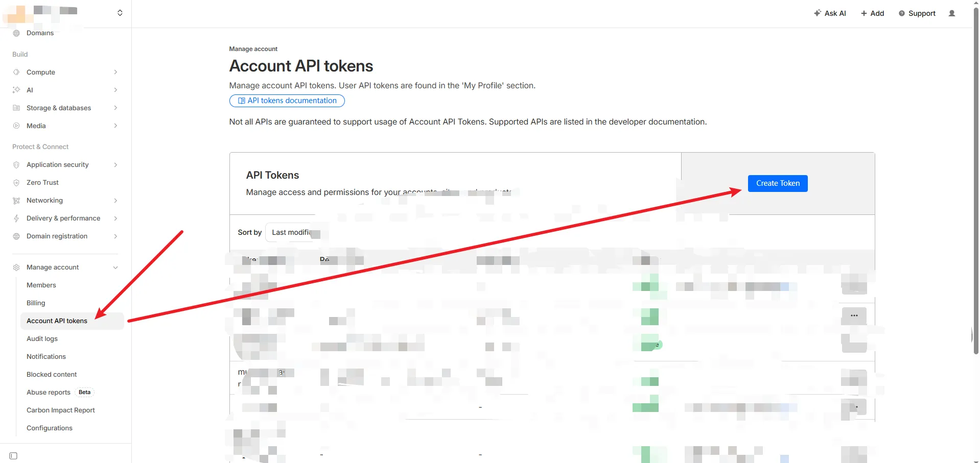Open Audit logs page
Image resolution: width=980 pixels, height=463 pixels.
pyautogui.click(x=42, y=339)
